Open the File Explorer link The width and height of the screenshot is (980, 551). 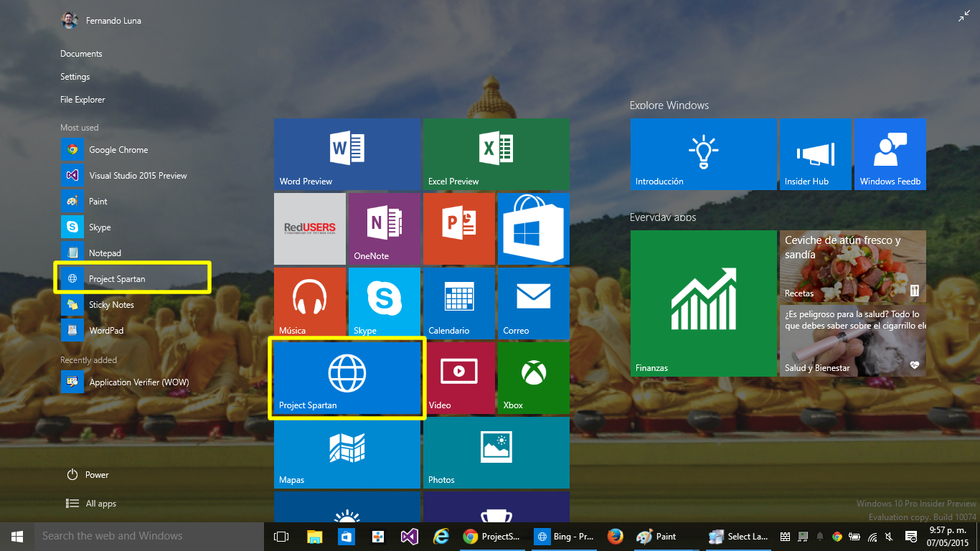click(x=83, y=100)
